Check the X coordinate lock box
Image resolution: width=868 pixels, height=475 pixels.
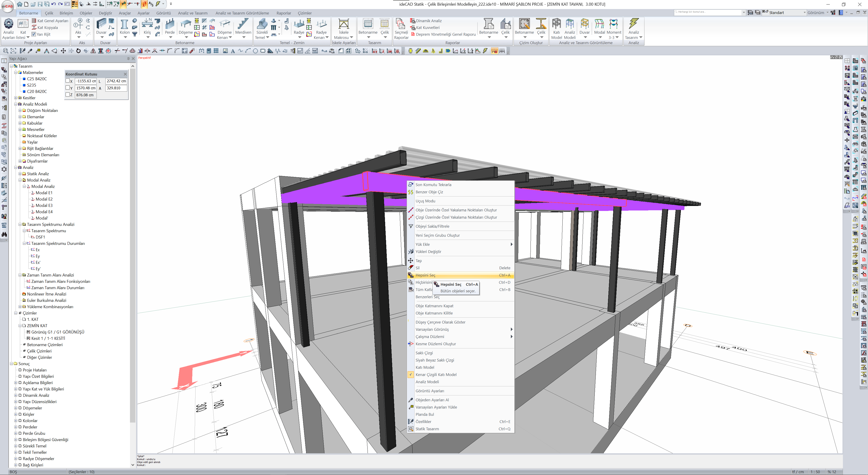click(68, 81)
